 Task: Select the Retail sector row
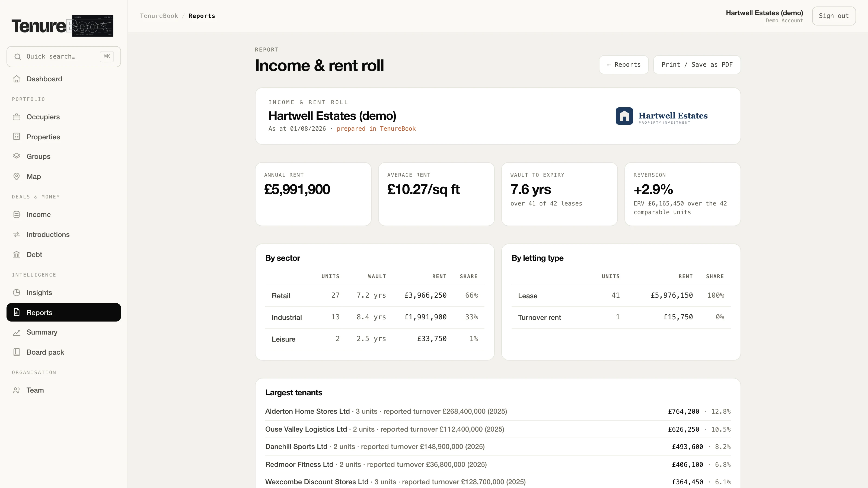pyautogui.click(x=375, y=296)
